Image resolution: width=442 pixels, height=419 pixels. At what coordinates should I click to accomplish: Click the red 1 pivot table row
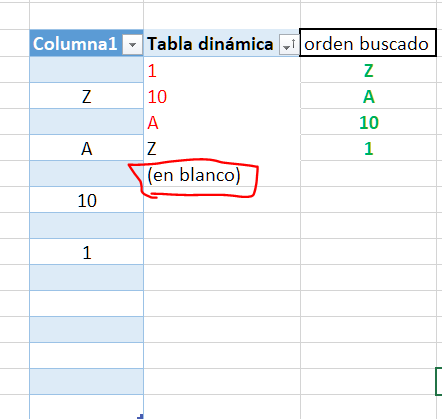[x=222, y=70]
